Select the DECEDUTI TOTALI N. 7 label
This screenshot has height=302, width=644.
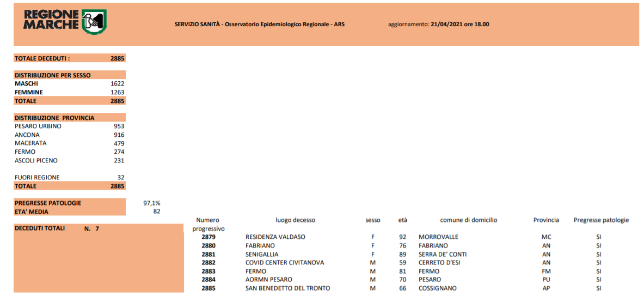click(x=57, y=228)
